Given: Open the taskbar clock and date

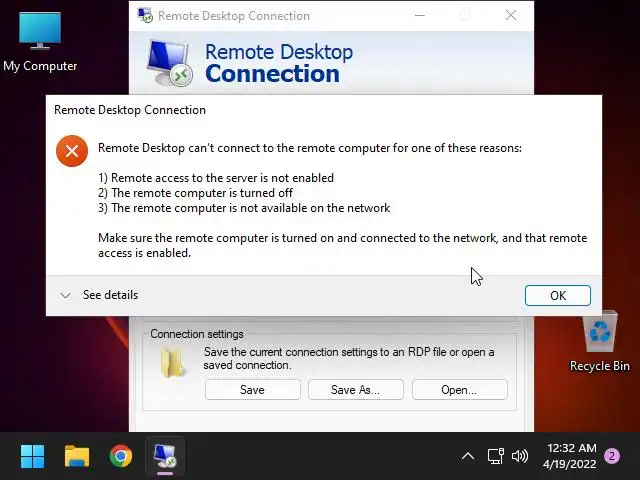Looking at the screenshot, I should (571, 456).
